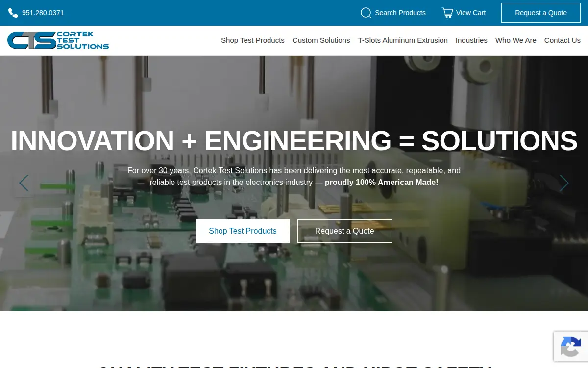Click the Search Products magnifier icon
This screenshot has width=588, height=368.
point(366,13)
